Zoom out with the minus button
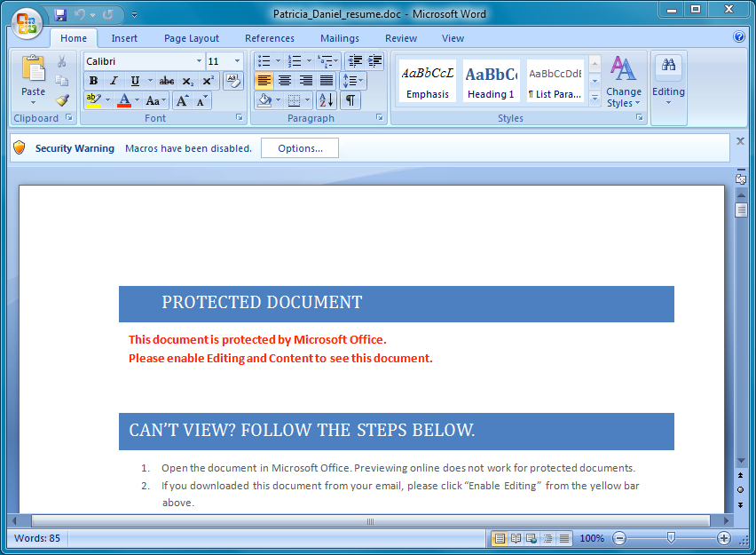The image size is (756, 555). (x=619, y=538)
